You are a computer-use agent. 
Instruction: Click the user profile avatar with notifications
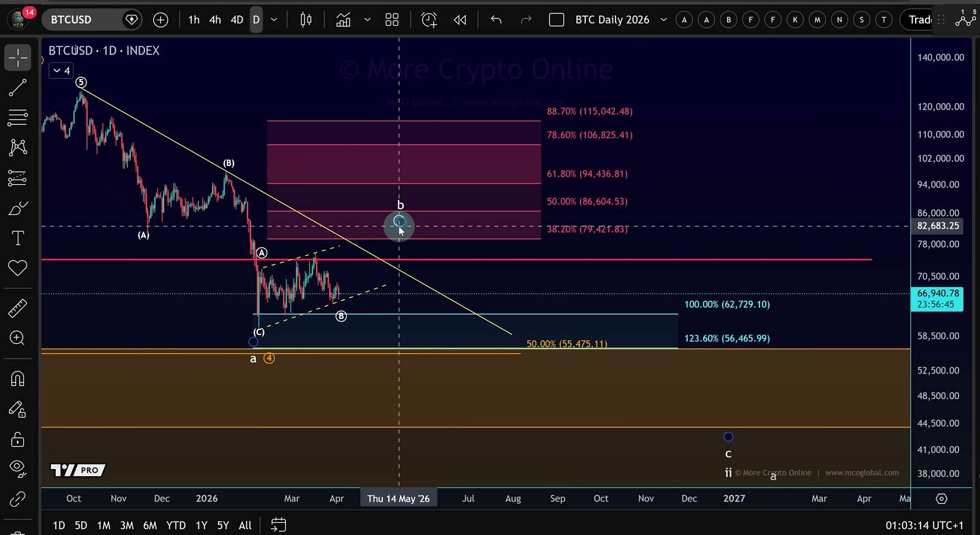(x=19, y=20)
